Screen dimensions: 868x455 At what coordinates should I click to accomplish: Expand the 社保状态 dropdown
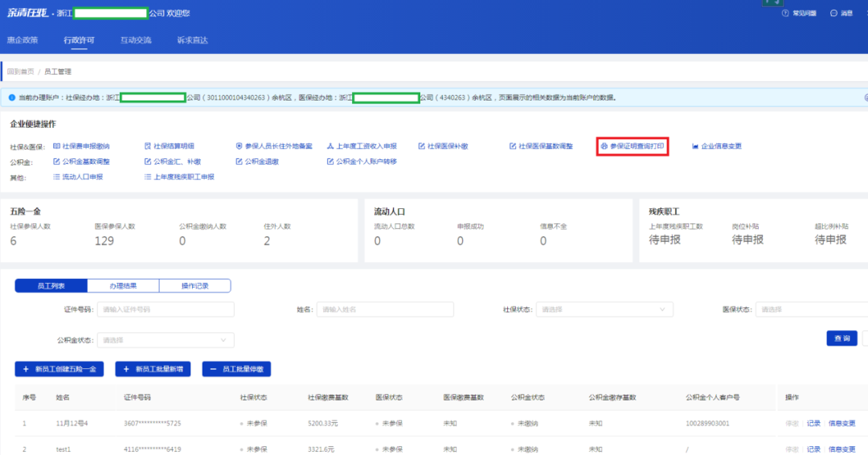(604, 309)
